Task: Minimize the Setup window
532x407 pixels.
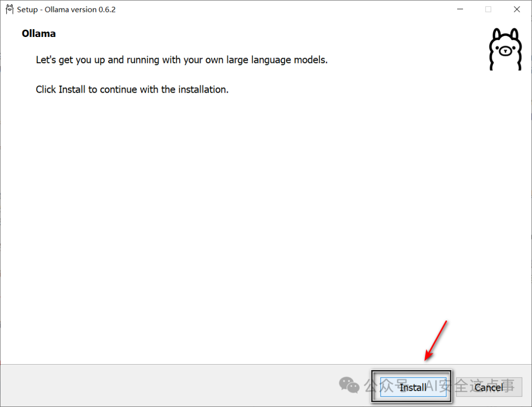Action: (x=460, y=9)
